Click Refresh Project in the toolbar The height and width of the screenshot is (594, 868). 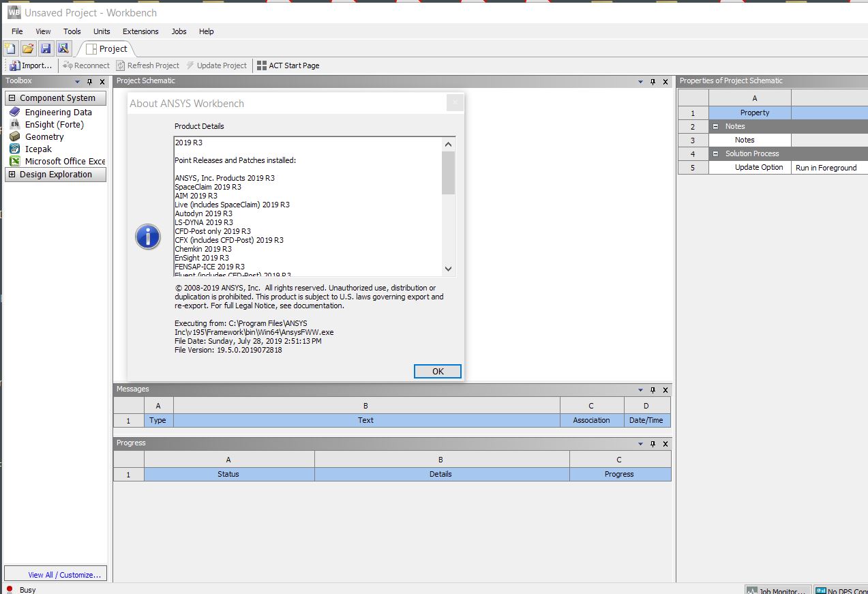pyautogui.click(x=147, y=65)
